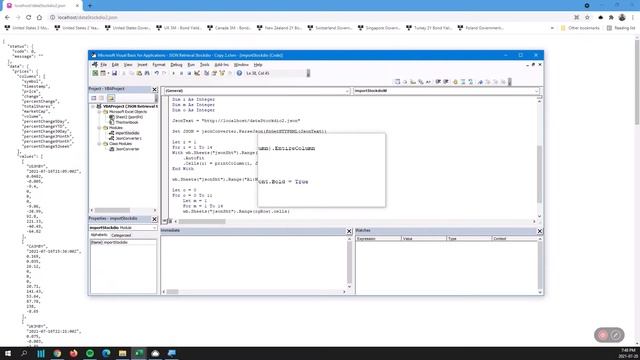Open the VBA Edit menu

(115, 64)
